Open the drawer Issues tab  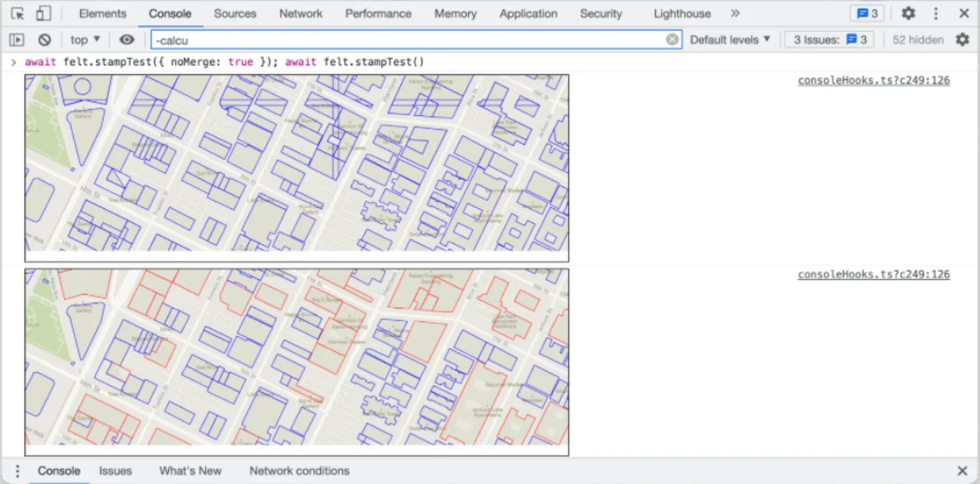[115, 471]
